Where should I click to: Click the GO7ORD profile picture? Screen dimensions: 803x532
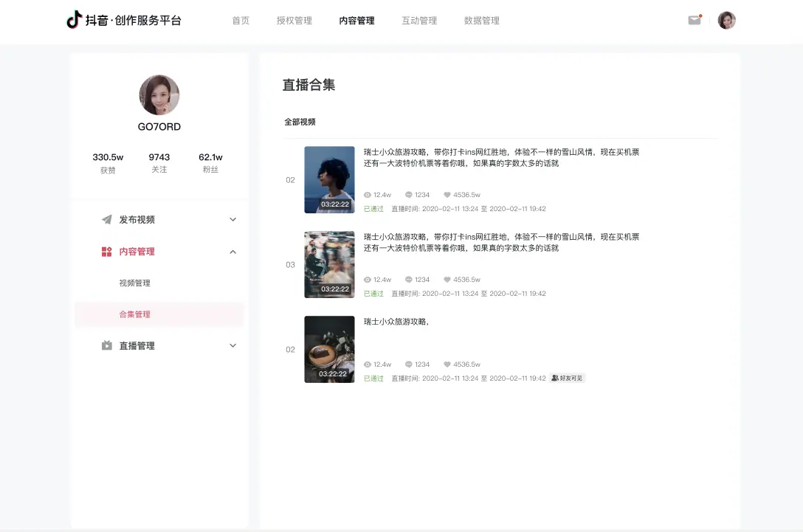(x=159, y=94)
